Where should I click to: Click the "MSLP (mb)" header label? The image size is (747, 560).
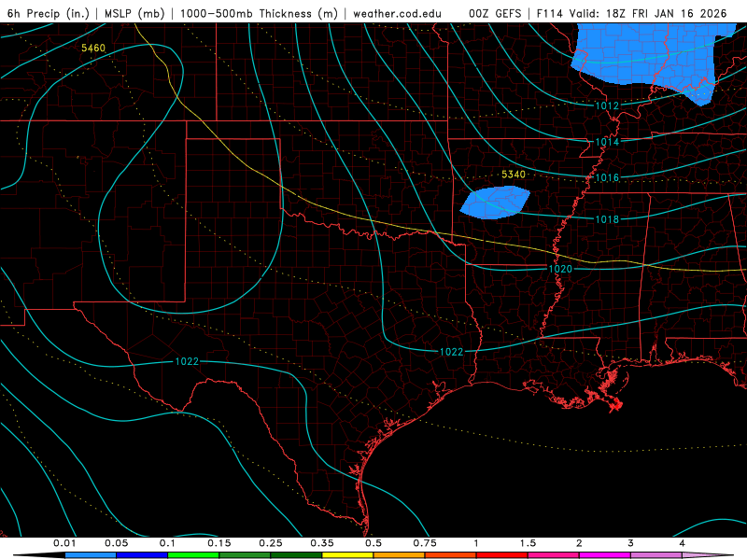[134, 13]
